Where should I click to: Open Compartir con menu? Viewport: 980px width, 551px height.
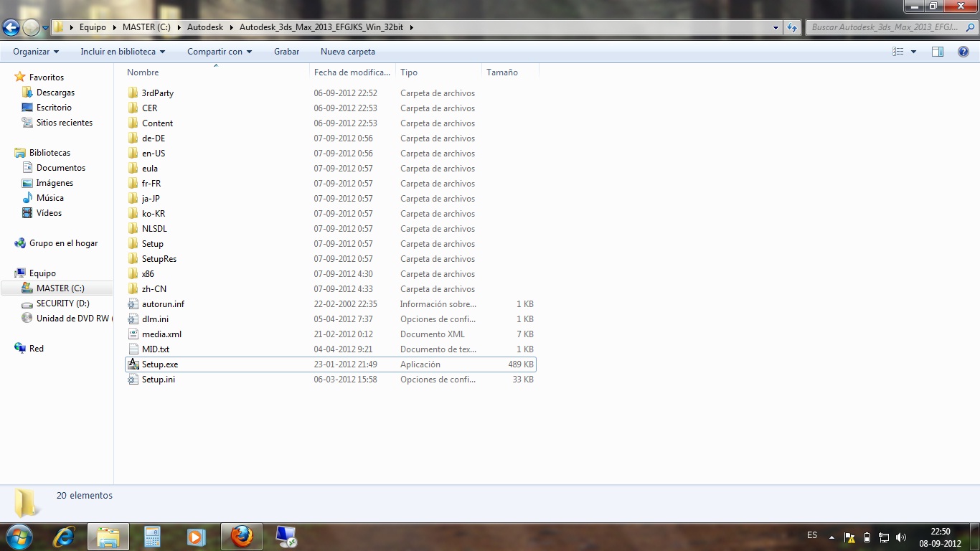(220, 52)
